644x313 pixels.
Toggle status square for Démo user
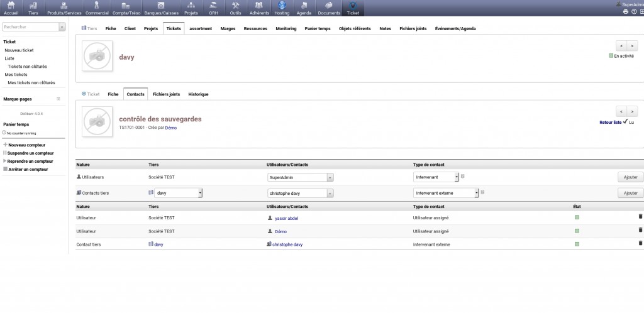pos(577,231)
